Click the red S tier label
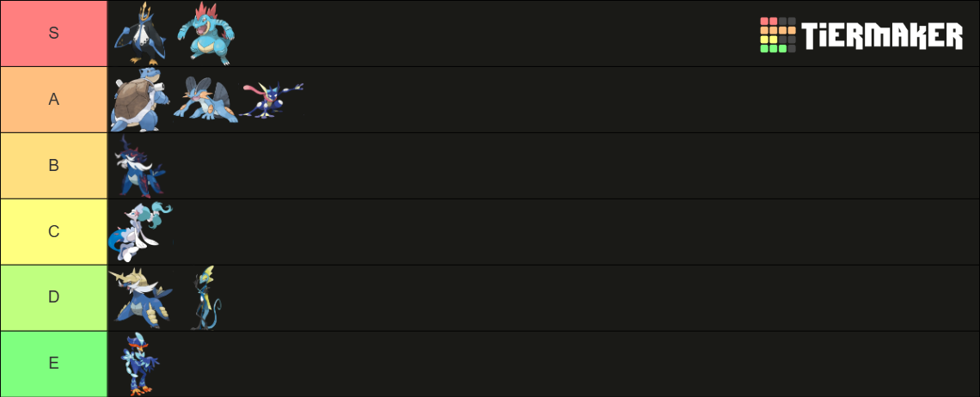The height and width of the screenshot is (397, 980). (54, 34)
